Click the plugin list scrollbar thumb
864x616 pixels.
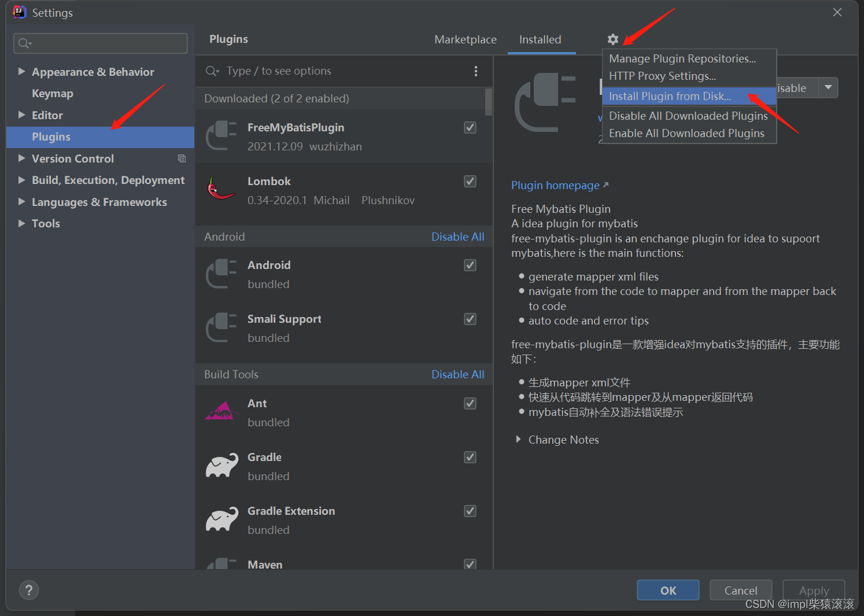tap(489, 102)
